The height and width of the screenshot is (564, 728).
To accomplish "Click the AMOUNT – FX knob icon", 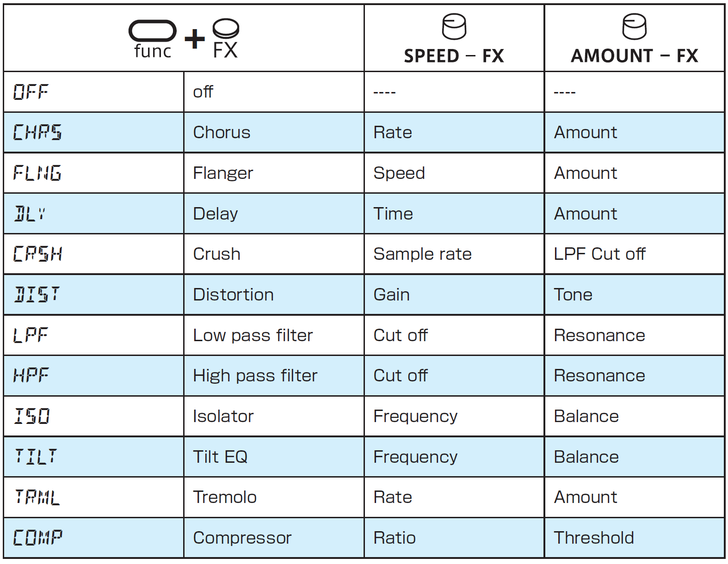I will [x=635, y=27].
